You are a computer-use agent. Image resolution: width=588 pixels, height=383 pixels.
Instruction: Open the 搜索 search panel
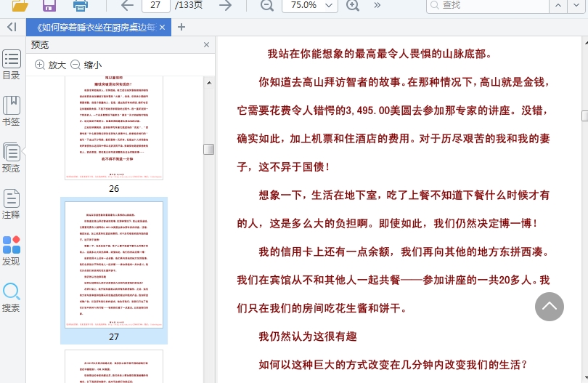click(11, 297)
